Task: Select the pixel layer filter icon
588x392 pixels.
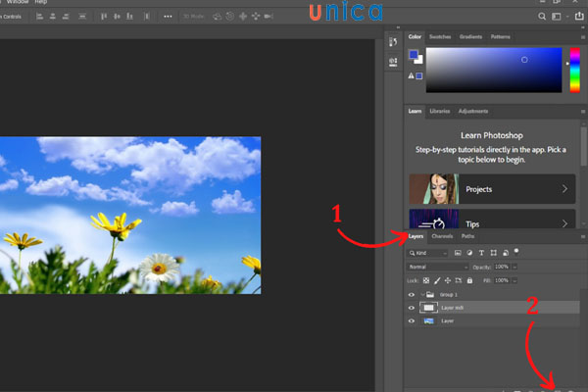Action: 457,252
